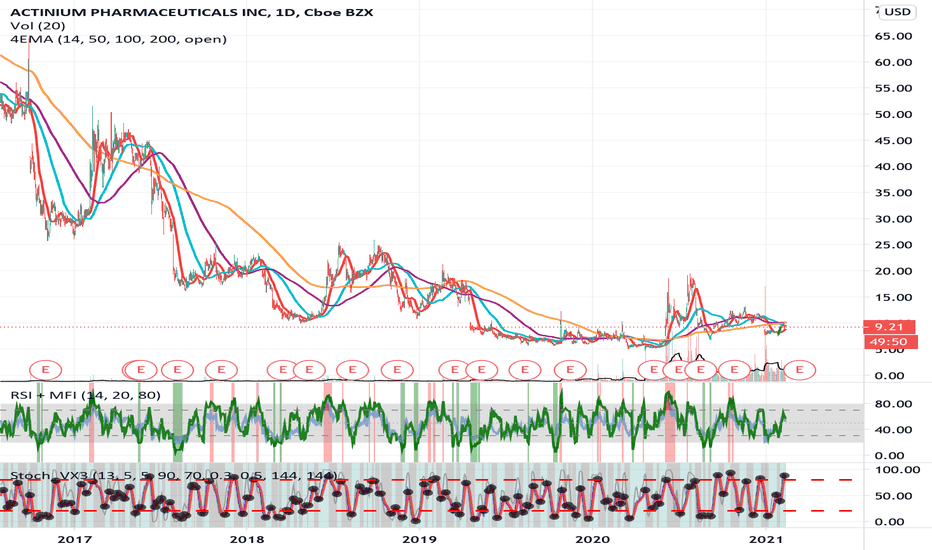Click the 55.00 price axis label
The height and width of the screenshot is (550, 932).
893,89
